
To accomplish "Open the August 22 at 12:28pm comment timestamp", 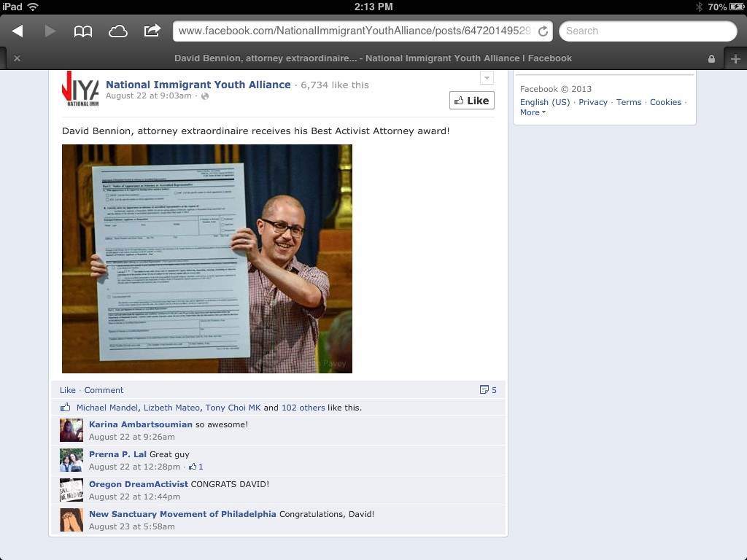I will coord(135,467).
